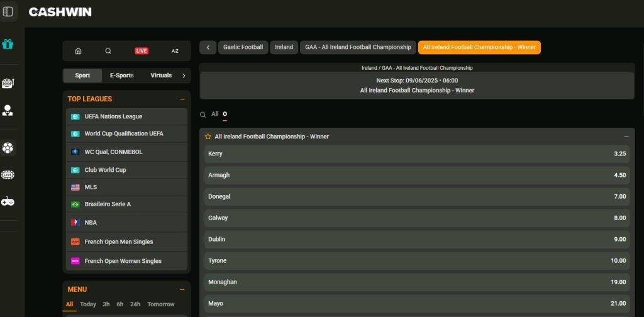Go to sportsbook home icon
644x317 pixels.
click(78, 51)
